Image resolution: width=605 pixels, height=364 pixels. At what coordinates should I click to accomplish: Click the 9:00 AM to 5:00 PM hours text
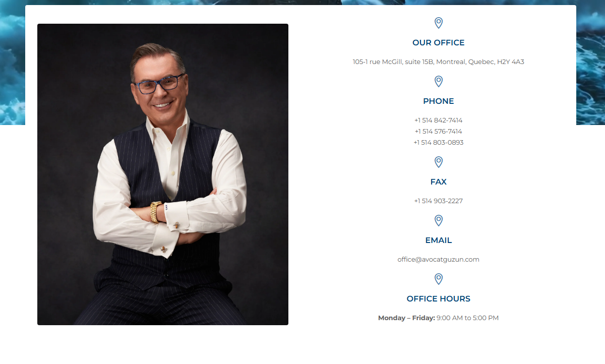click(x=468, y=318)
